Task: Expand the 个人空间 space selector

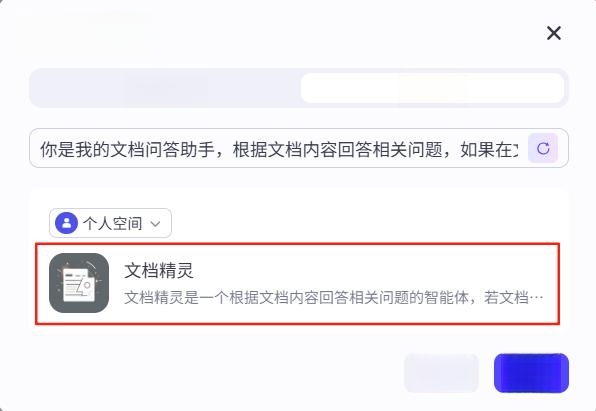Action: click(110, 223)
